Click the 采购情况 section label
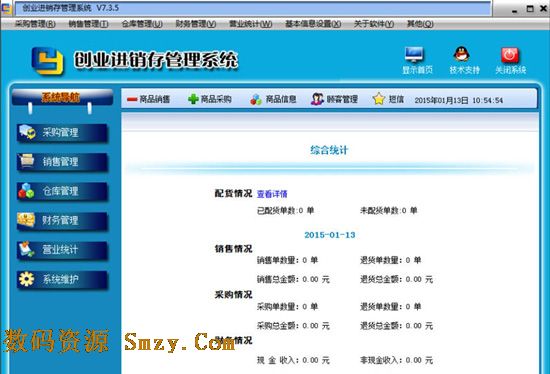The height and width of the screenshot is (374, 550). pyautogui.click(x=233, y=294)
